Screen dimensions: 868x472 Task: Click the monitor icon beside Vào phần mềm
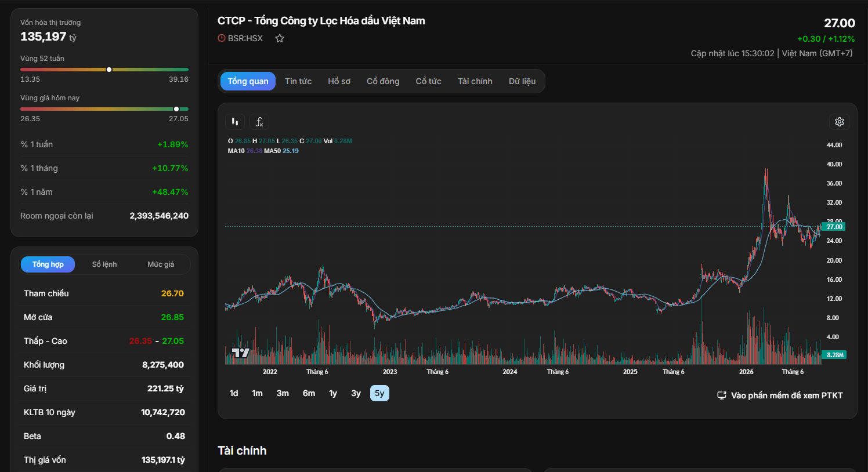[722, 395]
